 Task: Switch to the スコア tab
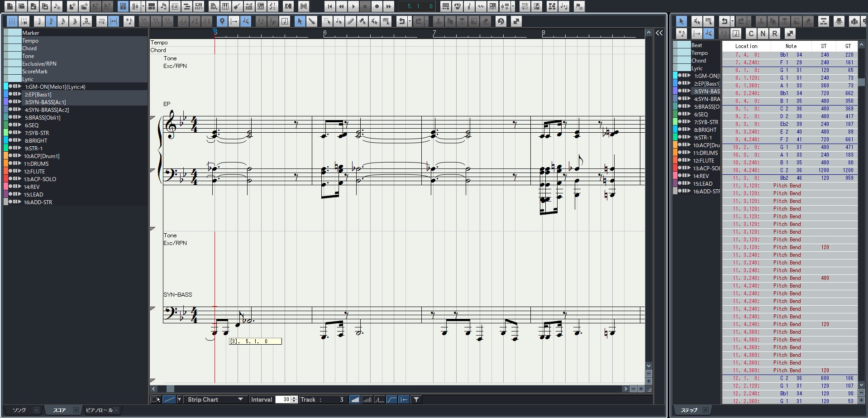pos(60,410)
